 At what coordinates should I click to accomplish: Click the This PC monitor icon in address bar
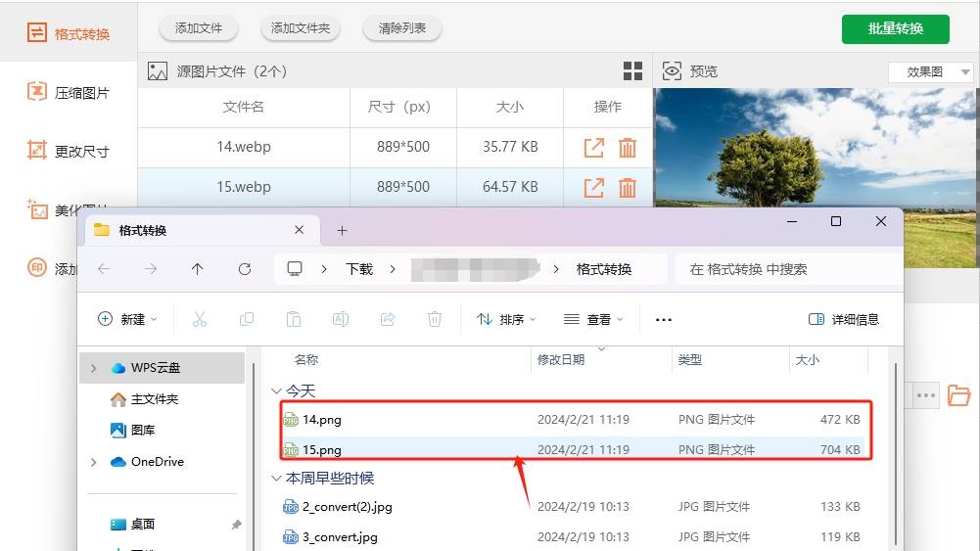coord(295,268)
